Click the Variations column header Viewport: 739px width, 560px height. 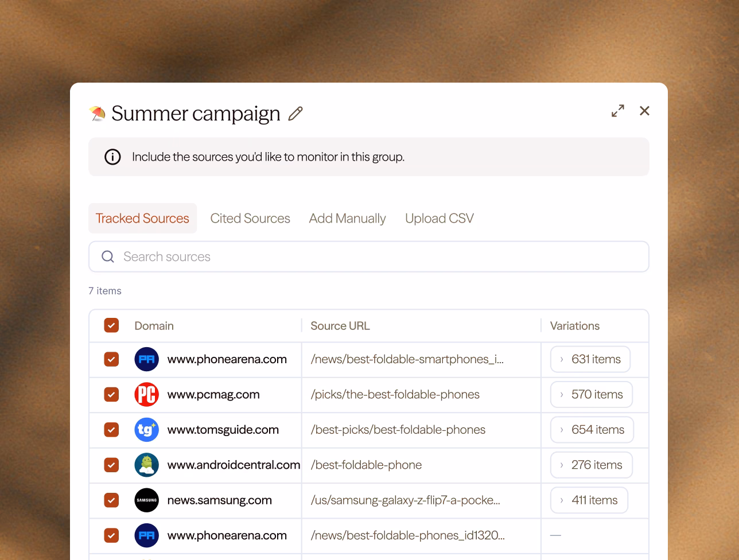click(x=575, y=325)
